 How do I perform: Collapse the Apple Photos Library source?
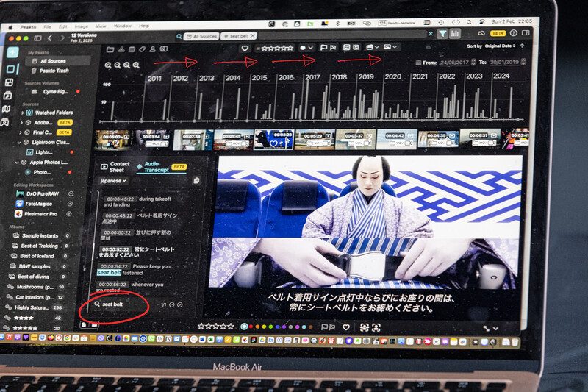(x=16, y=163)
